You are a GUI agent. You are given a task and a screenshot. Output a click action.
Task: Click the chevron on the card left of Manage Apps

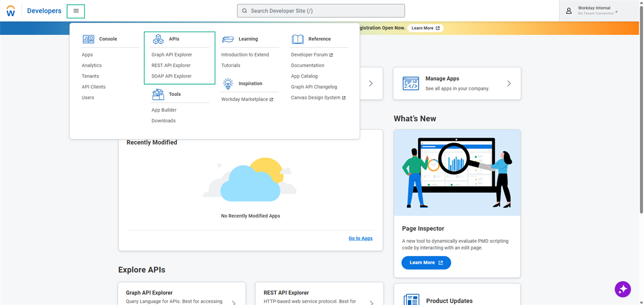tap(371, 84)
